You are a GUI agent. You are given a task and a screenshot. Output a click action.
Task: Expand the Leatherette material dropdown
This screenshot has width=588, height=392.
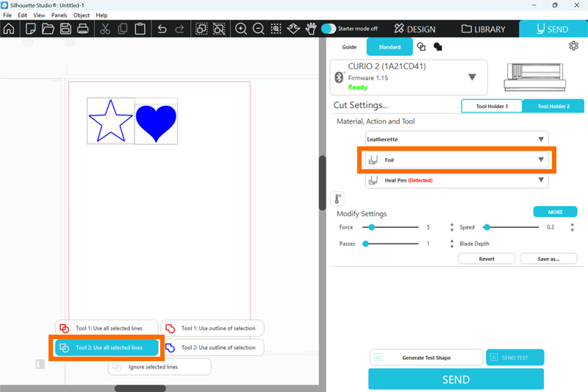(x=456, y=139)
